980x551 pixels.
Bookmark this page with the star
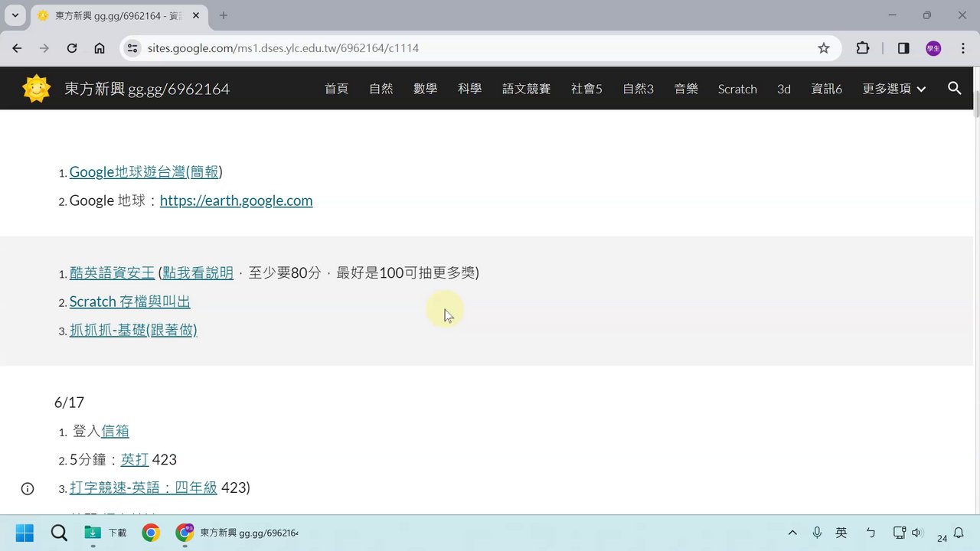[x=824, y=48]
